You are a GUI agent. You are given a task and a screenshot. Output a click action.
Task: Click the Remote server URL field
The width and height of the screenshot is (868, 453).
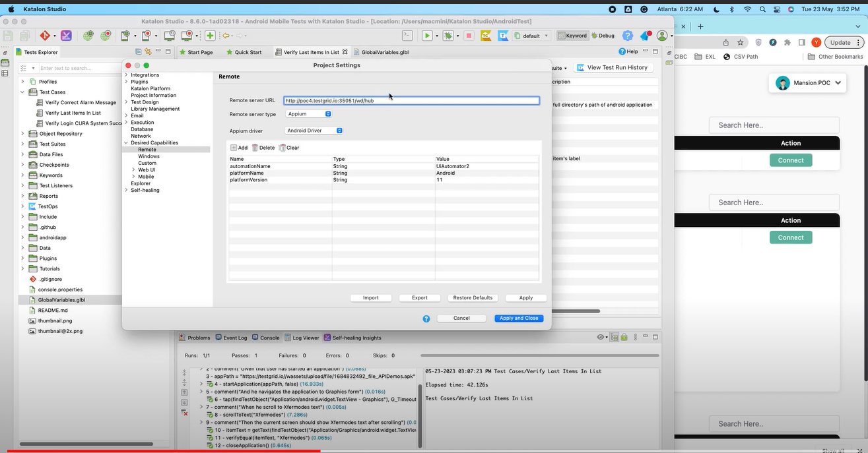click(x=411, y=101)
